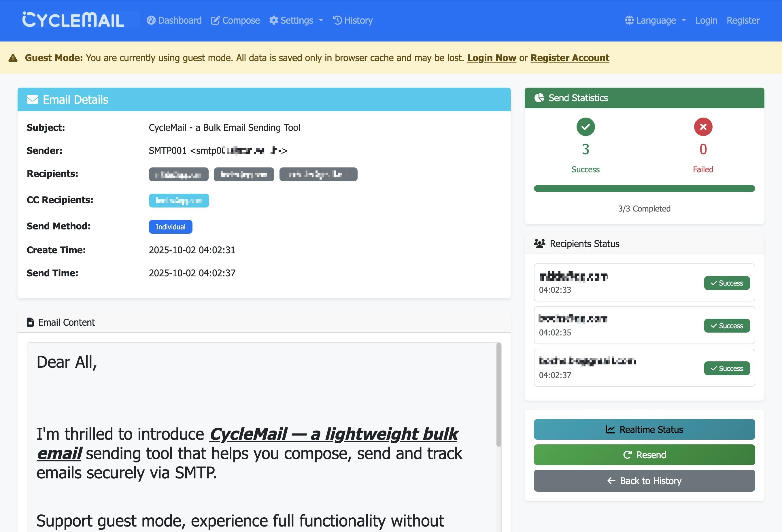Go to Dashboard in the navbar
The height and width of the screenshot is (532, 782).
pyautogui.click(x=179, y=20)
